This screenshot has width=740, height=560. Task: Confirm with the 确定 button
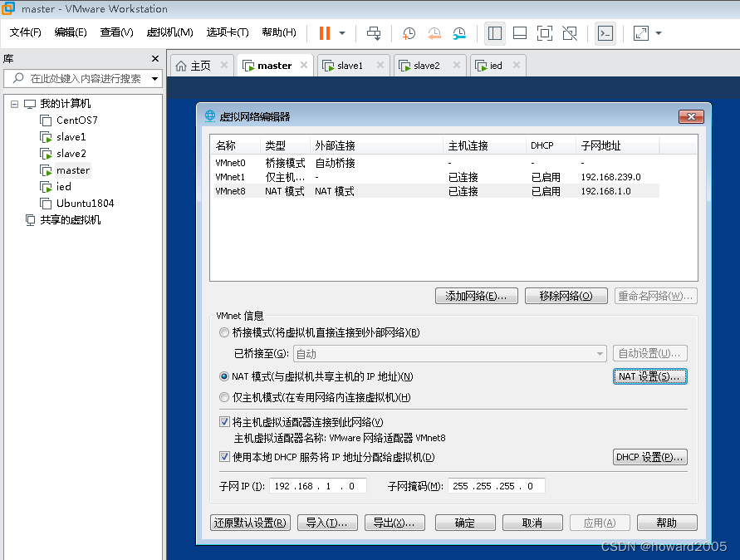coord(465,523)
